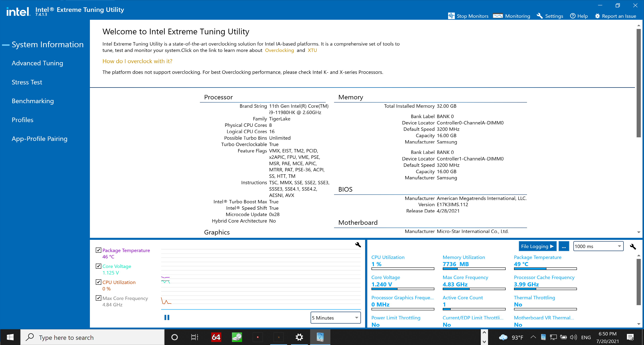Open the green disk app on taskbar
This screenshot has width=644, height=345.
[x=237, y=337]
